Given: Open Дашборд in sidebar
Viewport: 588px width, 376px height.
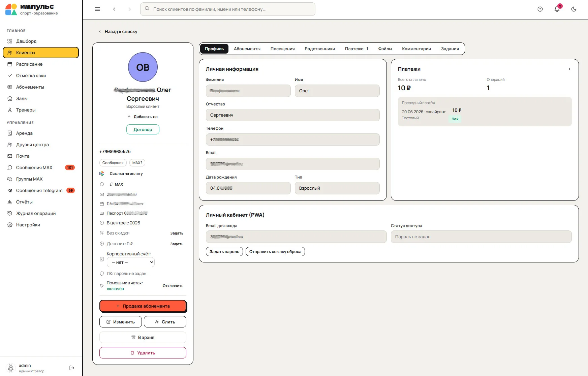Looking at the screenshot, I should click(x=41, y=41).
